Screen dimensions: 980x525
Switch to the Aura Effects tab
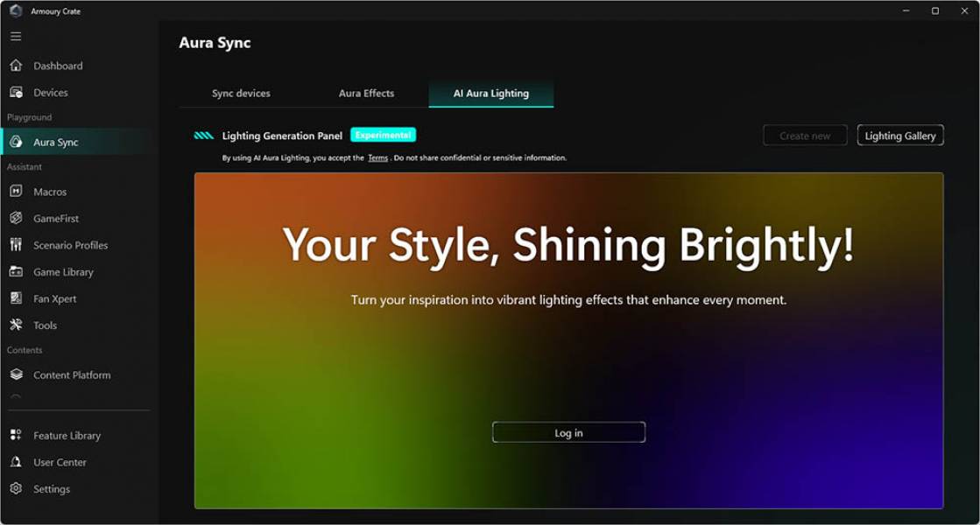[x=366, y=93]
